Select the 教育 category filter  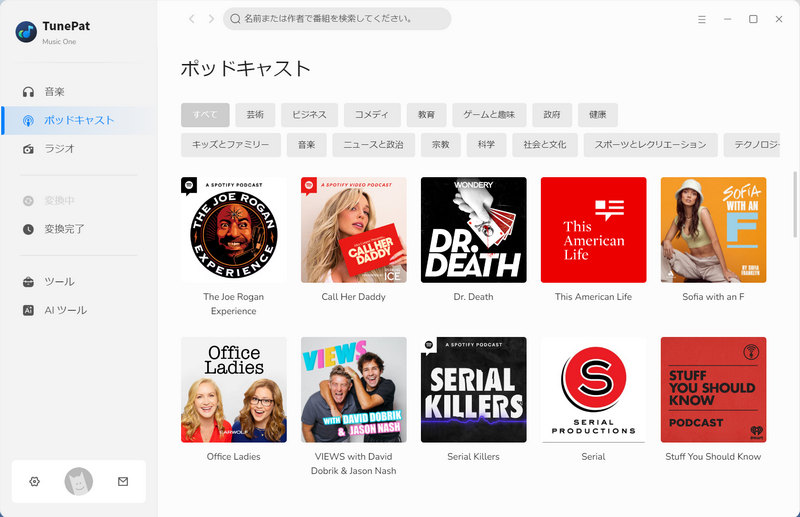(427, 115)
